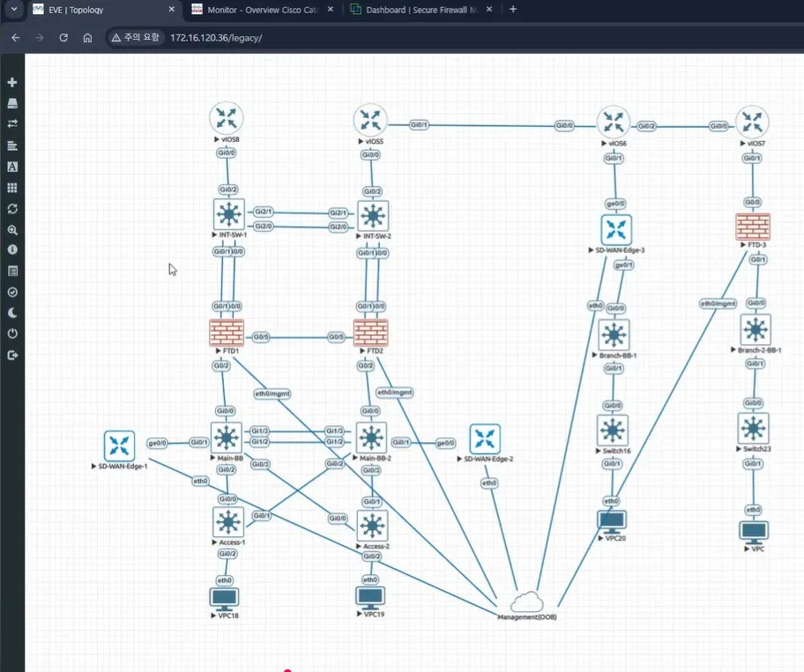Expand the browser tab search dropdown
Viewport: 804px width, 672px height.
tap(14, 10)
